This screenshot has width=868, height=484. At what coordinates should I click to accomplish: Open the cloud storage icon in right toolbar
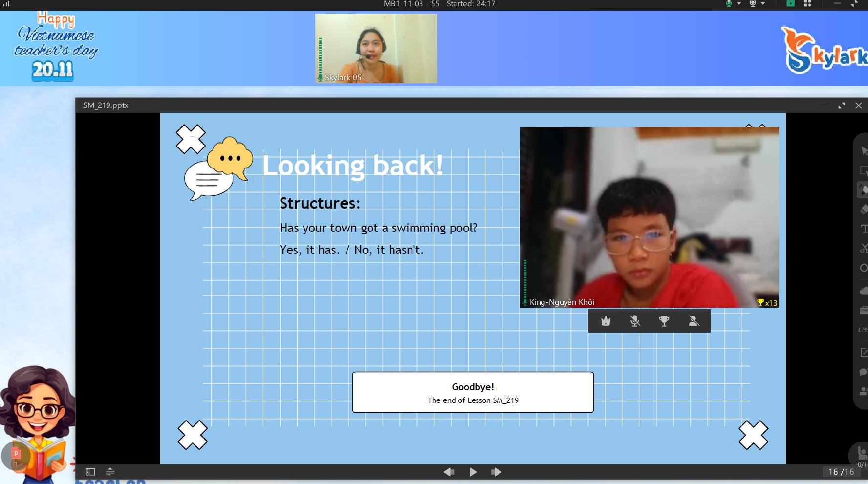pyautogui.click(x=864, y=291)
